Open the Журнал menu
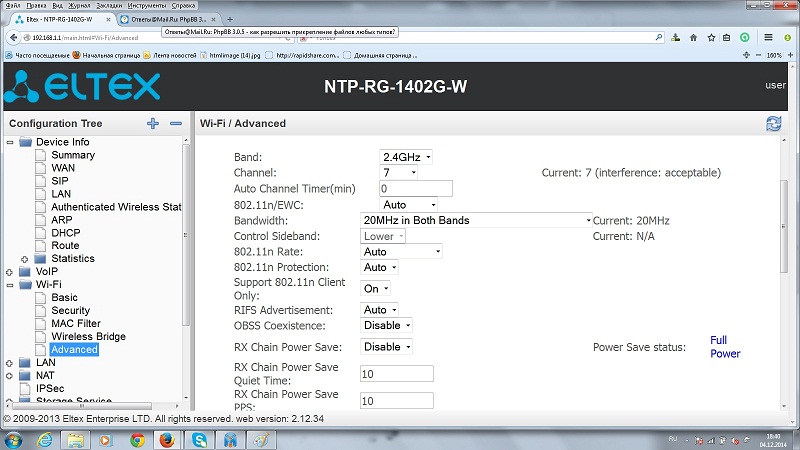Viewport: 800px width, 450px height. point(79,5)
